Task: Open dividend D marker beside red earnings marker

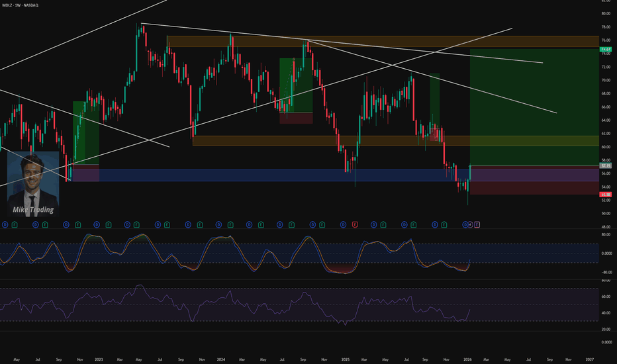Action: pos(343,225)
